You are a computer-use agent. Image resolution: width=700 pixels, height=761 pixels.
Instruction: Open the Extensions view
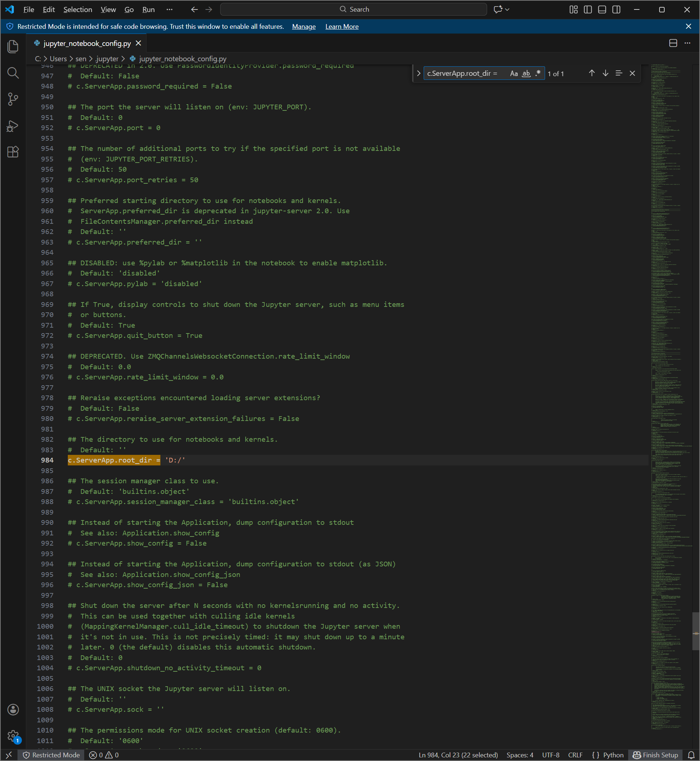point(13,152)
